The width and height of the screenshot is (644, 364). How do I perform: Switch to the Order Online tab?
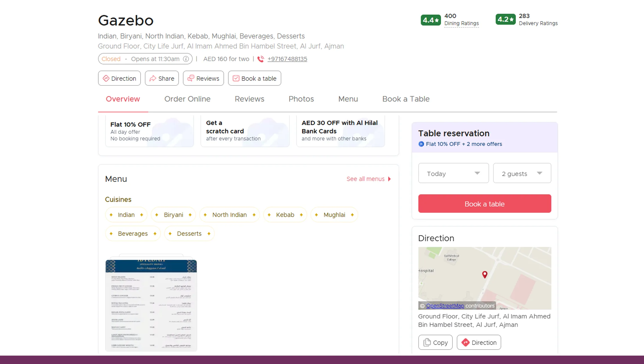click(x=187, y=99)
